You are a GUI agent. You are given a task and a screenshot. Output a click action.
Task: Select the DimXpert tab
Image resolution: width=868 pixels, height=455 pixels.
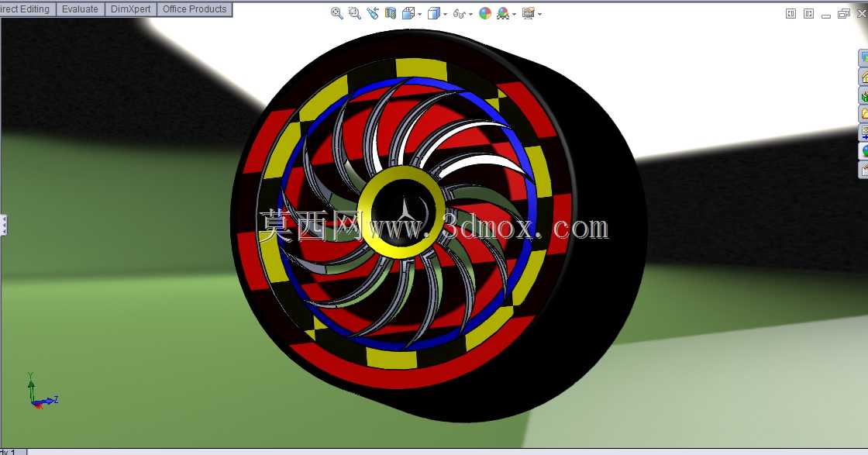click(131, 9)
